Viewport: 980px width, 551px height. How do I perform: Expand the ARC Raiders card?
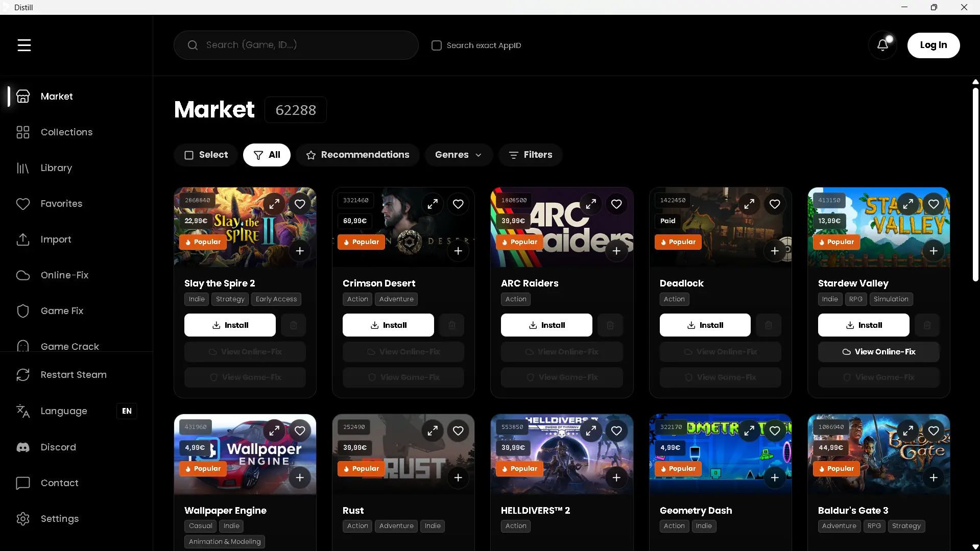[x=591, y=204]
